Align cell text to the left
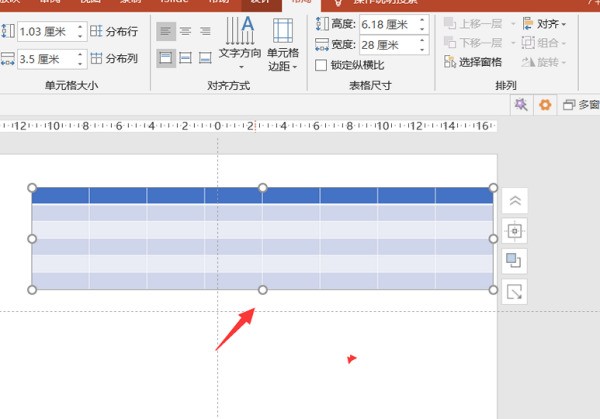Viewport: 600px width, 419px height. [x=165, y=32]
